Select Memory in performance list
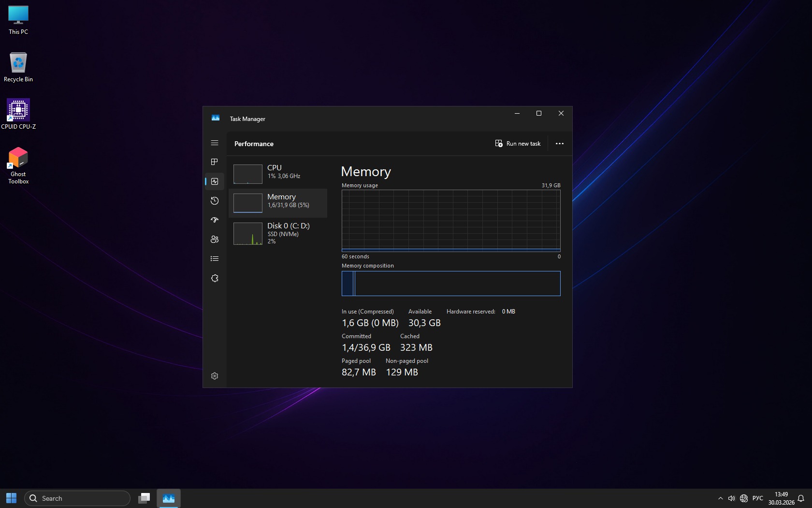Viewport: 812px width, 508px height. point(278,203)
